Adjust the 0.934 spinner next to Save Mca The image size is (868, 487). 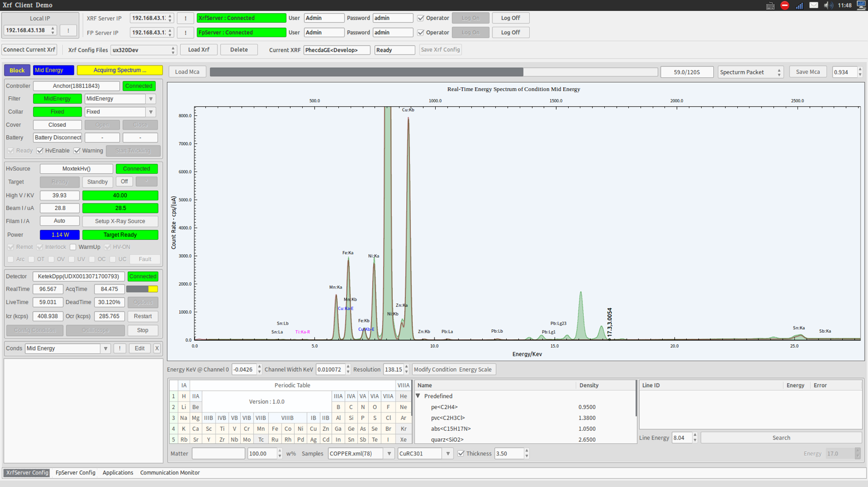click(x=847, y=72)
